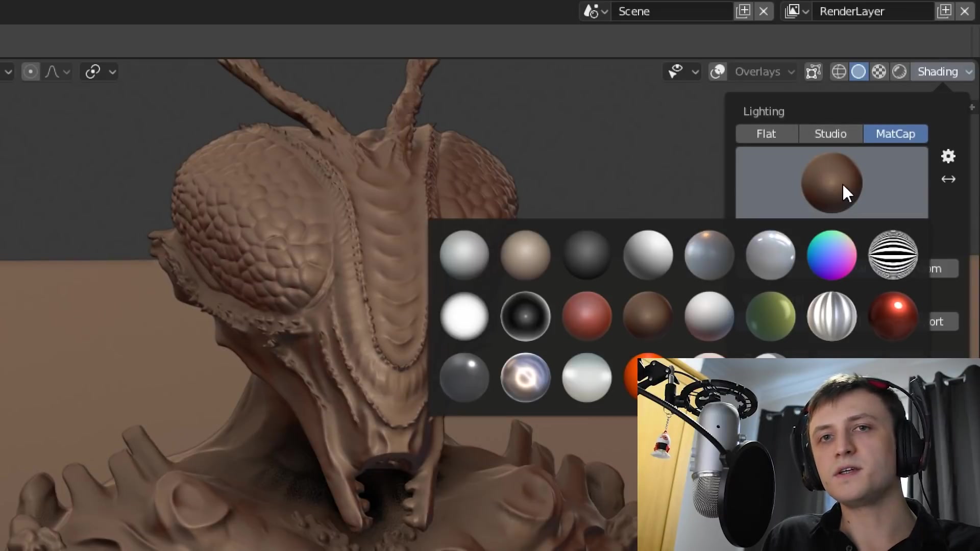980x551 pixels.
Task: Open the matcap settings gear icon
Action: 948,156
